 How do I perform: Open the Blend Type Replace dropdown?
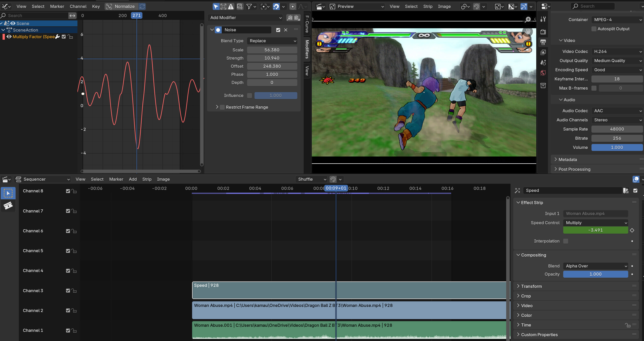pos(272,41)
